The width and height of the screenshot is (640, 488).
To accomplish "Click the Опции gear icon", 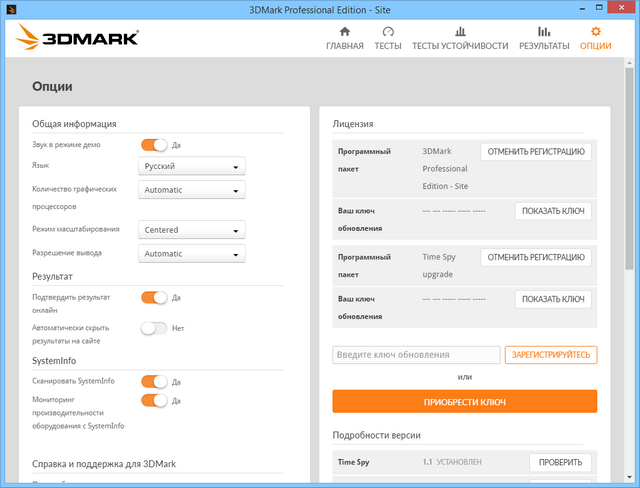I will [596, 32].
